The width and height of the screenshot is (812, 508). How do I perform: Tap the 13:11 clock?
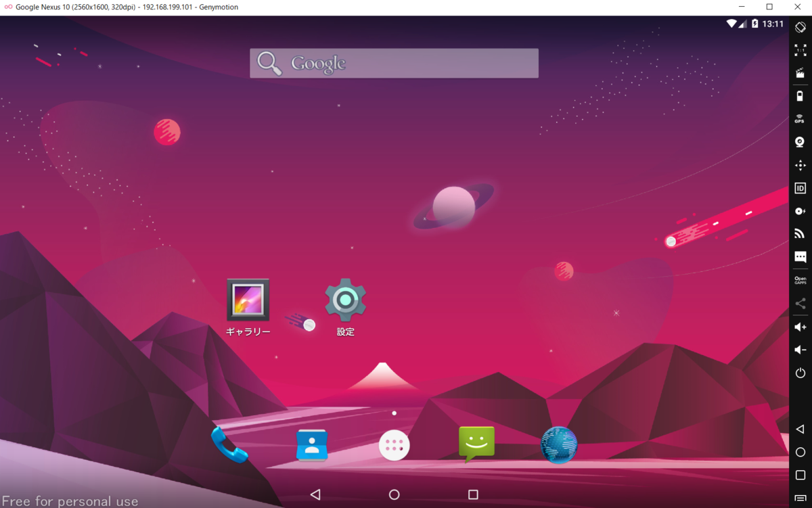[773, 24]
